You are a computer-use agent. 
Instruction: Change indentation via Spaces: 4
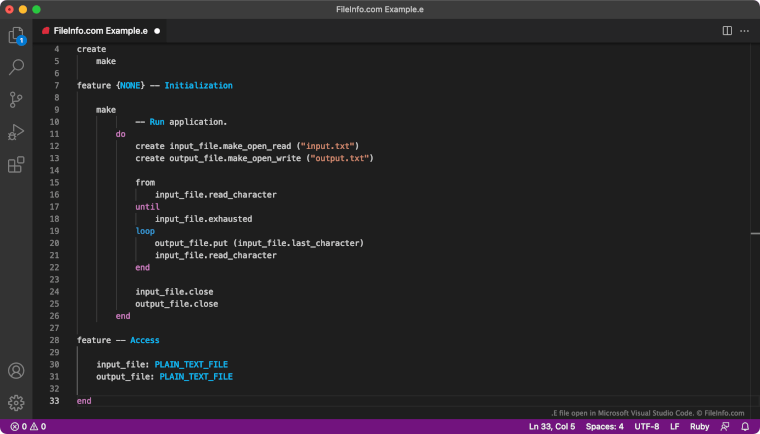click(606, 426)
